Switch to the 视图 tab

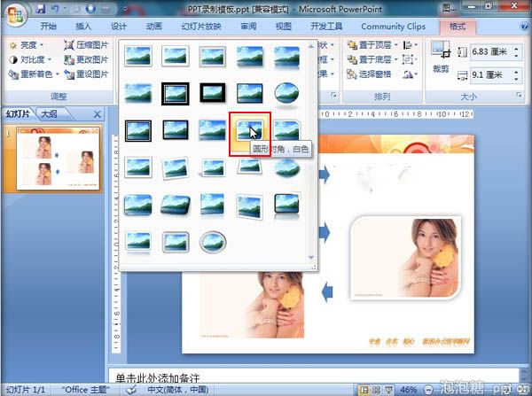coord(284,27)
